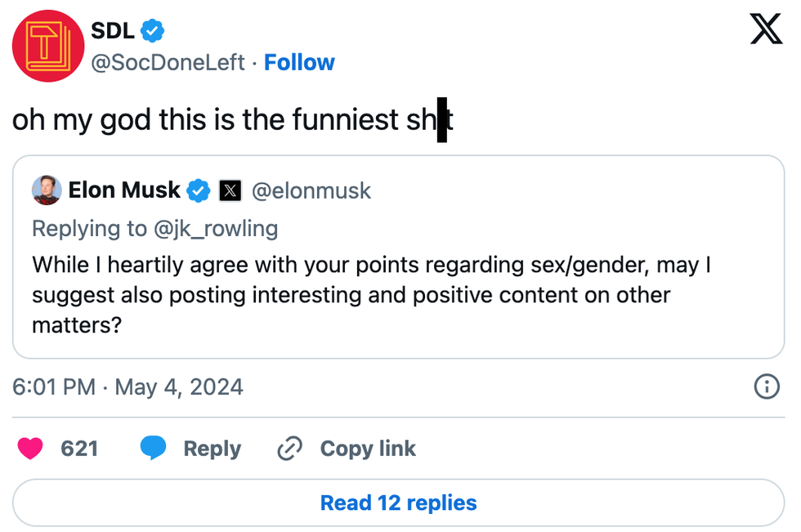Like the tweet with the heart icon
This screenshot has width=801, height=532.
click(30, 449)
